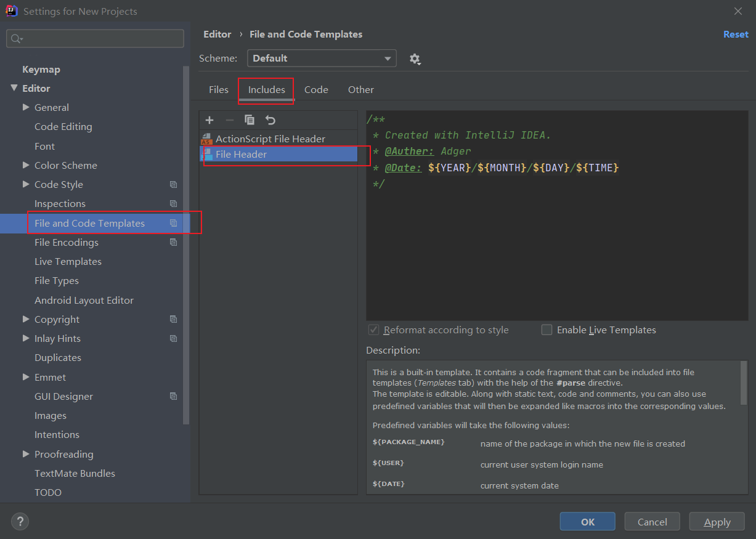
Task: Switch to the Code tab
Action: pos(316,90)
